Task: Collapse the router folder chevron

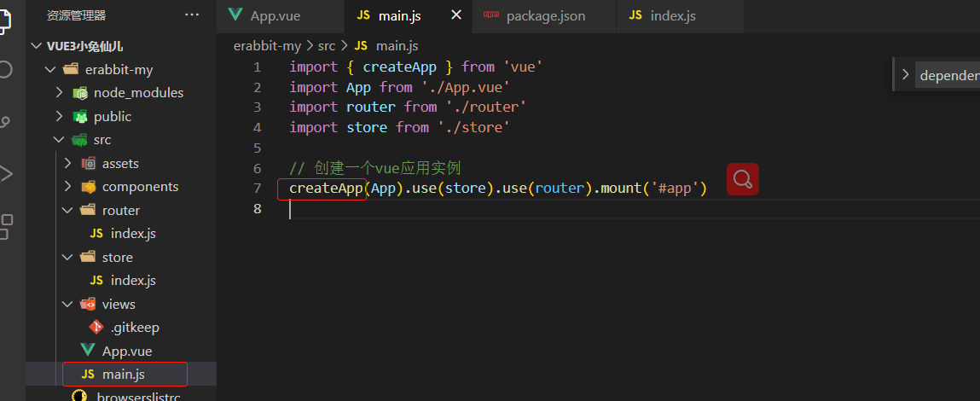Action: pos(68,210)
